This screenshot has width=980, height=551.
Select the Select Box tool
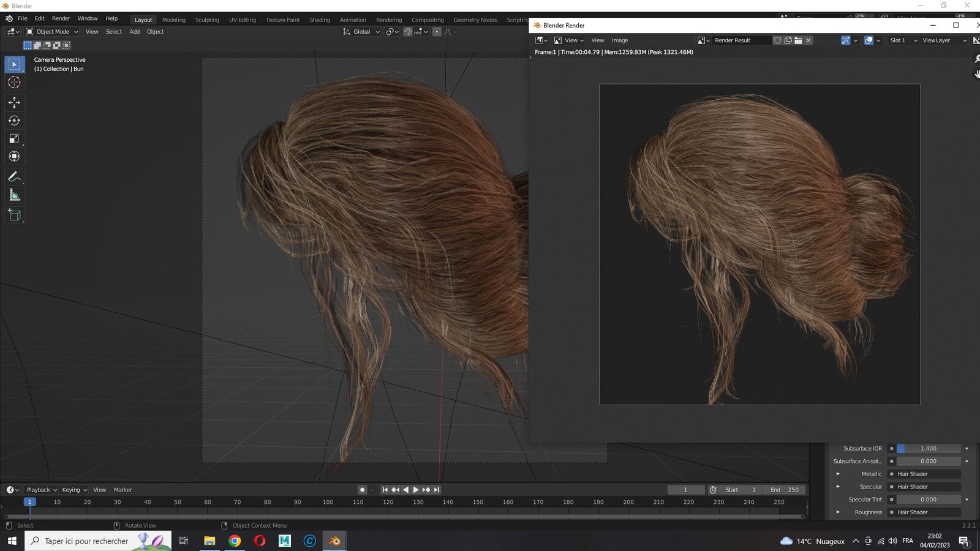coord(14,64)
